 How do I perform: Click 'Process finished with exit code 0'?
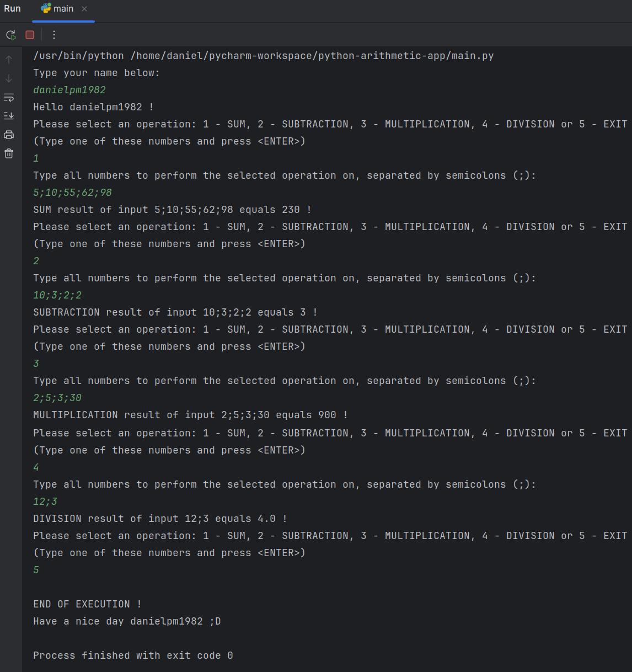click(133, 655)
